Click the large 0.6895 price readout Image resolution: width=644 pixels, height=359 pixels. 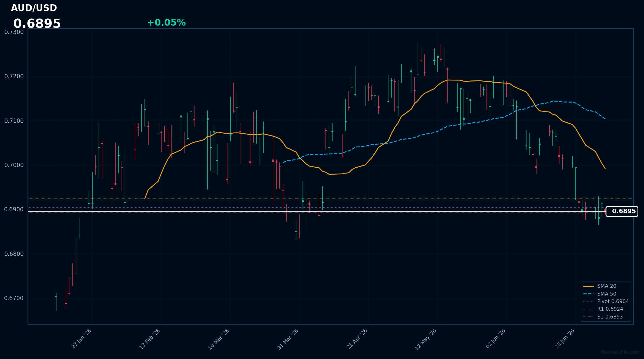point(37,24)
